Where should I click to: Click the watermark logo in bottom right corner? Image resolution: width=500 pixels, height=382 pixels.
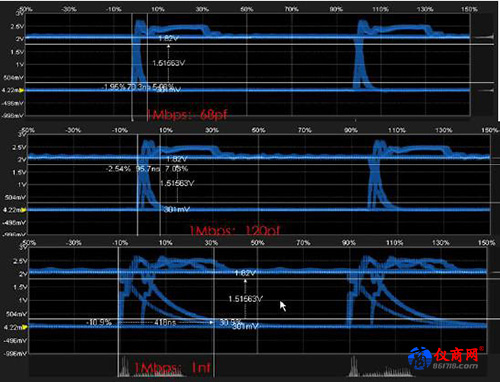(x=445, y=358)
